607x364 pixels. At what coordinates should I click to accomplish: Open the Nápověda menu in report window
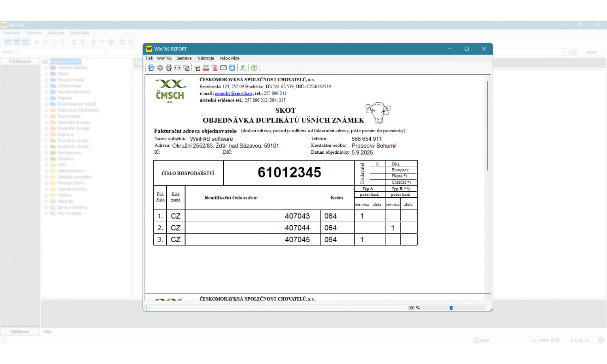point(229,58)
